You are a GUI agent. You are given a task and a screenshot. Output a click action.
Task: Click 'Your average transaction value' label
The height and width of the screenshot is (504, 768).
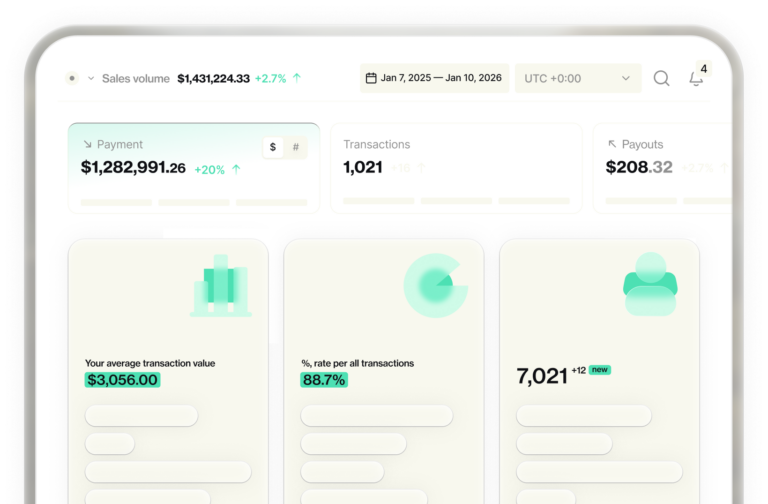tap(150, 363)
